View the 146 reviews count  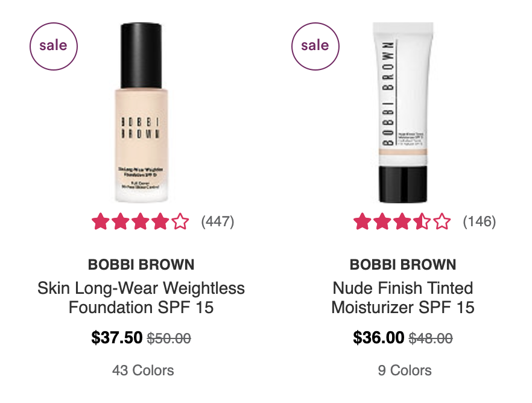point(480,221)
